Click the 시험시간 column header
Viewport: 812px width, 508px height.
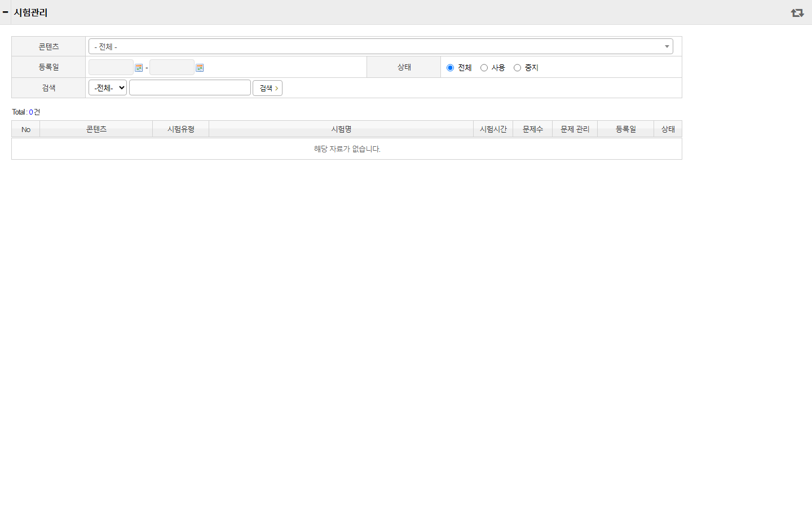[x=493, y=129]
